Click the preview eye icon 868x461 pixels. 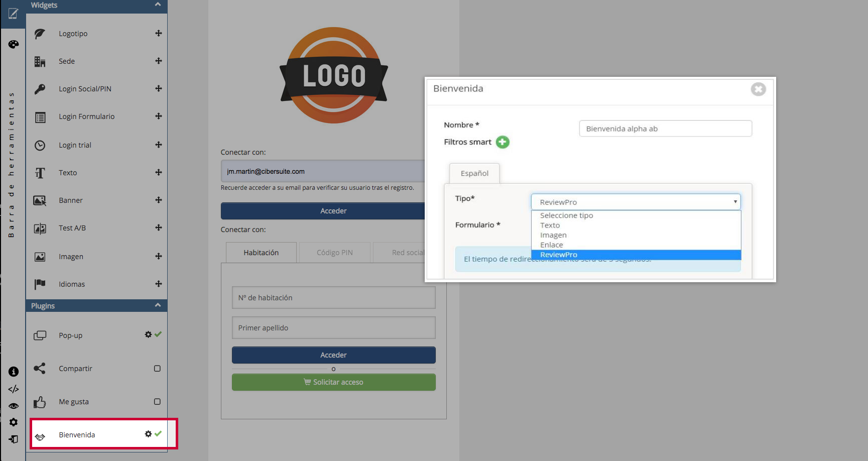coord(14,406)
